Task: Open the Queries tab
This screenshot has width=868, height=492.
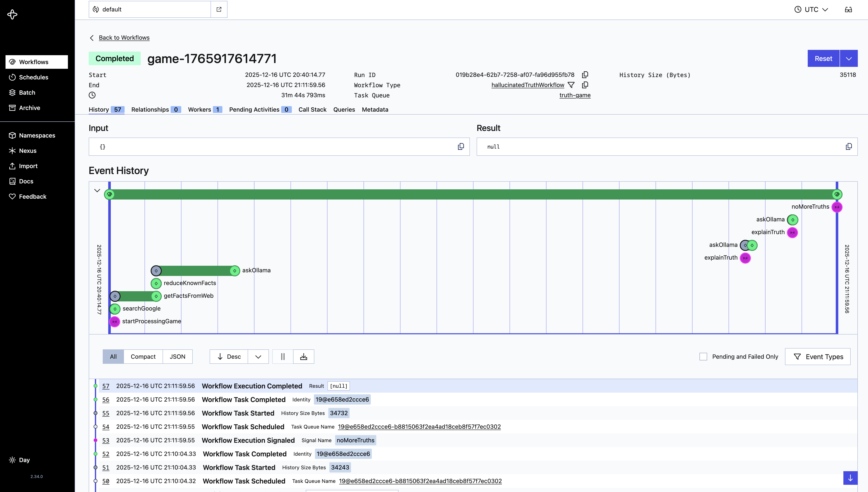Action: [x=344, y=110]
